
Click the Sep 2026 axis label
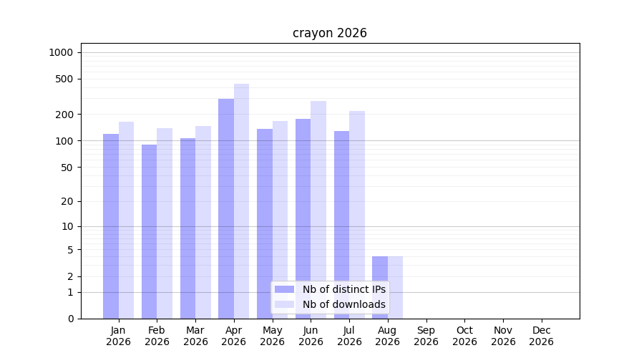pos(426,336)
